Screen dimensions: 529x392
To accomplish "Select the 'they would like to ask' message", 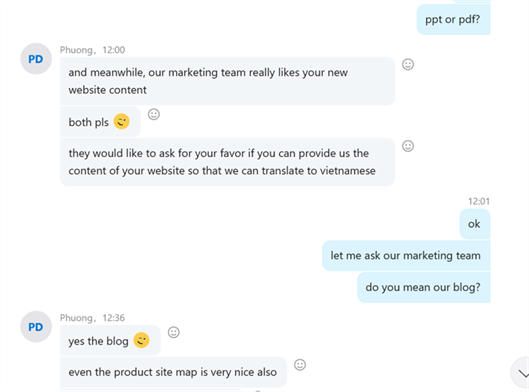I will click(227, 162).
